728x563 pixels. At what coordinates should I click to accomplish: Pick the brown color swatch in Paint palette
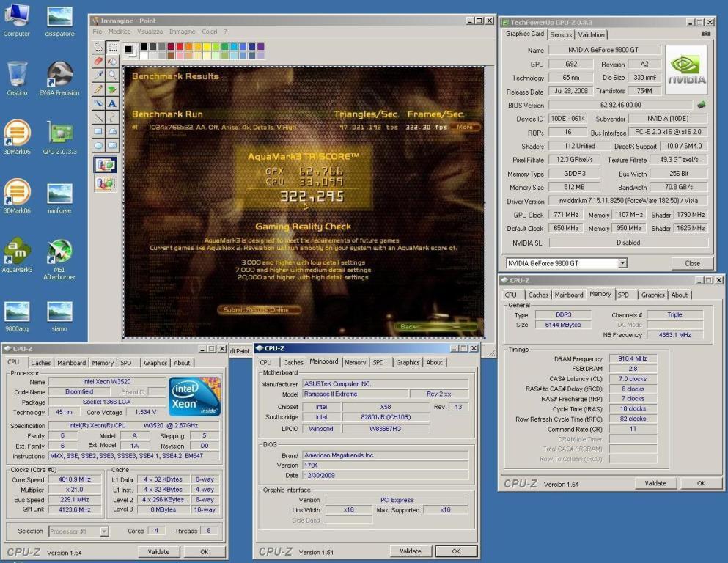(x=171, y=55)
